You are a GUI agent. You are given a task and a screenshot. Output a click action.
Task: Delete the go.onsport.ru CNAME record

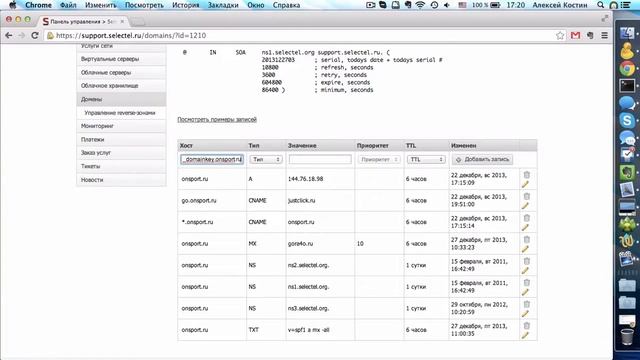[527, 196]
